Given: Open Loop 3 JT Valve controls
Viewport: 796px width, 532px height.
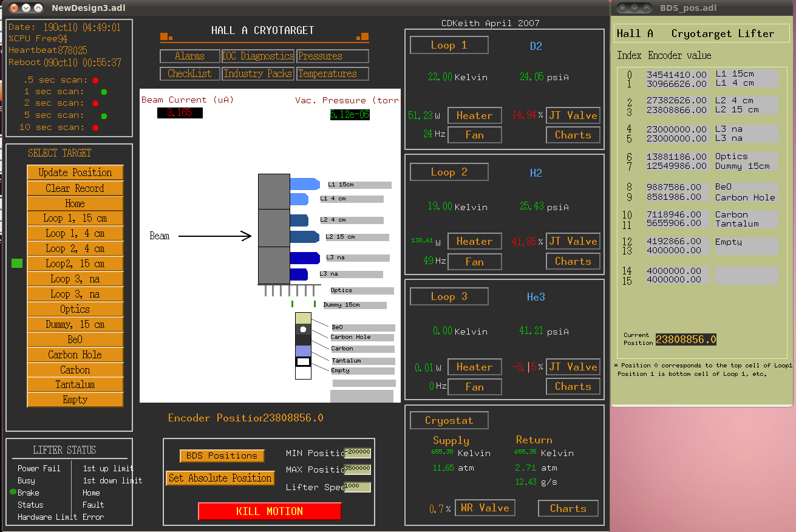Looking at the screenshot, I should 573,367.
